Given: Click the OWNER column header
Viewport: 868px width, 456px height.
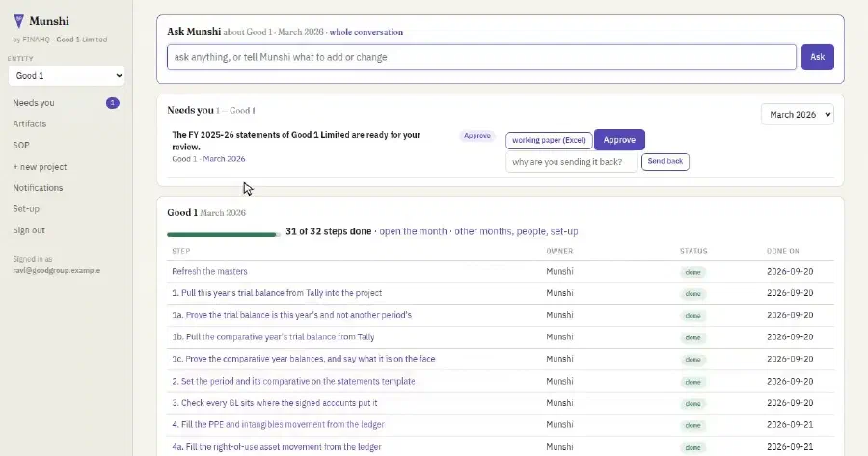Looking at the screenshot, I should 559,251.
